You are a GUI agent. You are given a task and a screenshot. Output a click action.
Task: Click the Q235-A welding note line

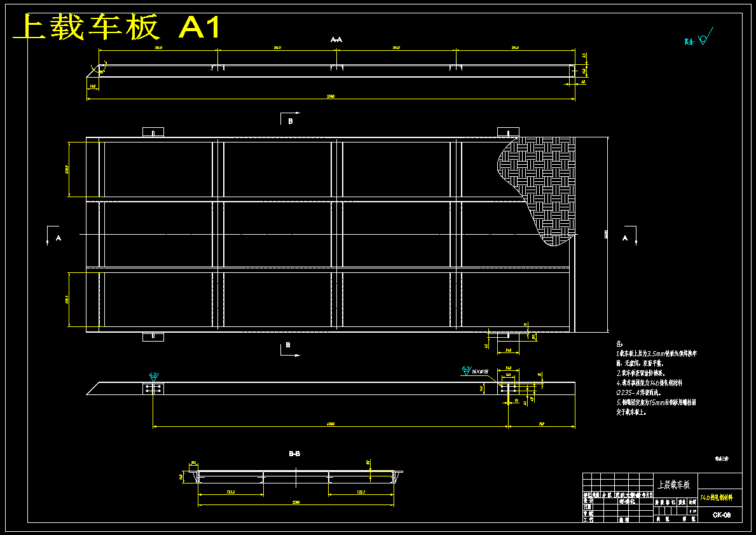pyautogui.click(x=639, y=393)
